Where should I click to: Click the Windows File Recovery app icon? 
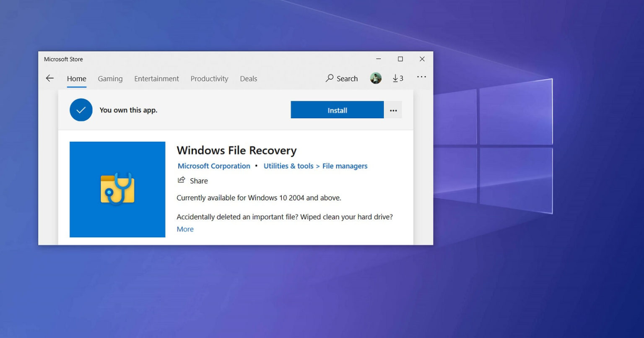click(117, 189)
